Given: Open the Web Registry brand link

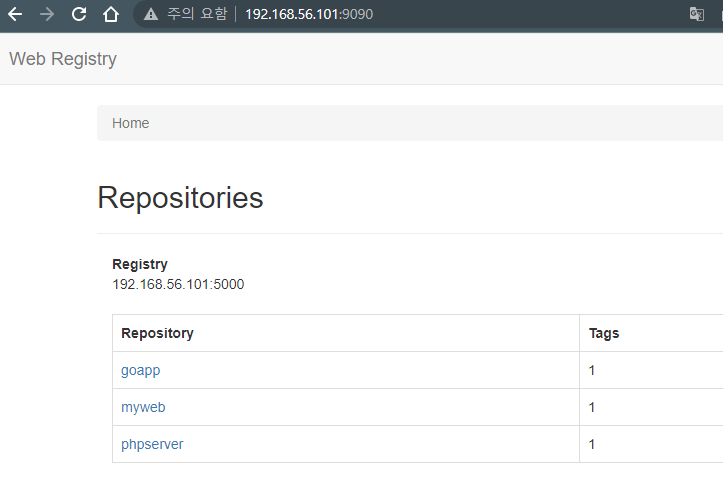Looking at the screenshot, I should 63,59.
